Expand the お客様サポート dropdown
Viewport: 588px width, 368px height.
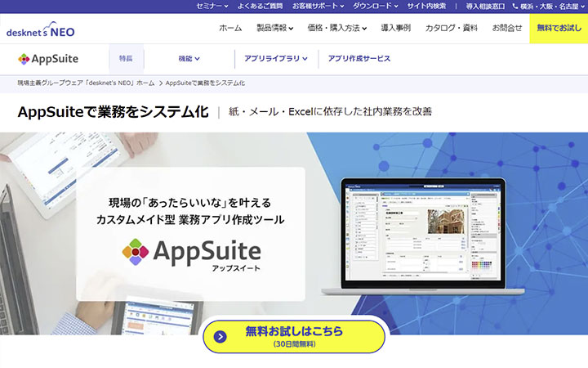(x=318, y=6)
